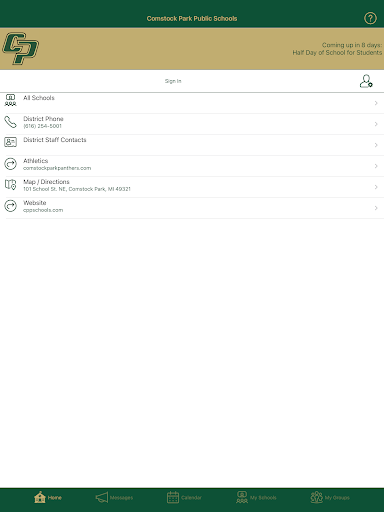Switch to the Calendar tab label
Screen dimensions: 384x512
(191, 498)
